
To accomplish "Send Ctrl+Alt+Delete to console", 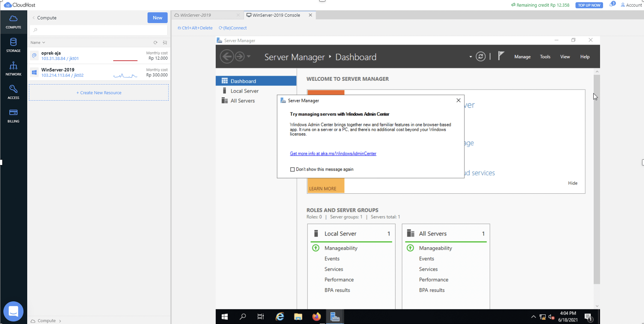I will pos(195,28).
